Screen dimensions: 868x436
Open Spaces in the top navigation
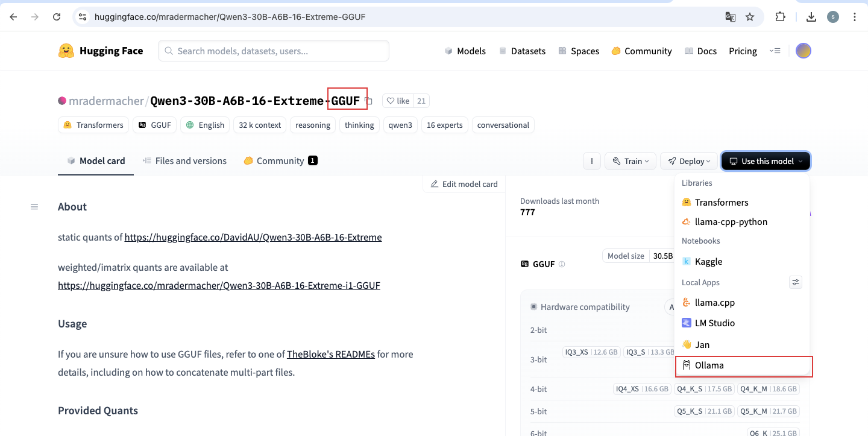tap(579, 51)
